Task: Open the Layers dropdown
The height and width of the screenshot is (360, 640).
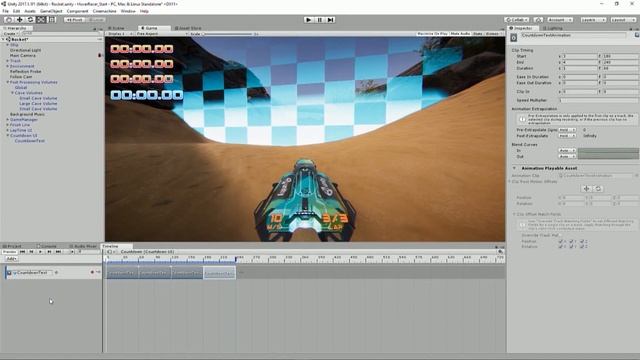Action: click(593, 20)
